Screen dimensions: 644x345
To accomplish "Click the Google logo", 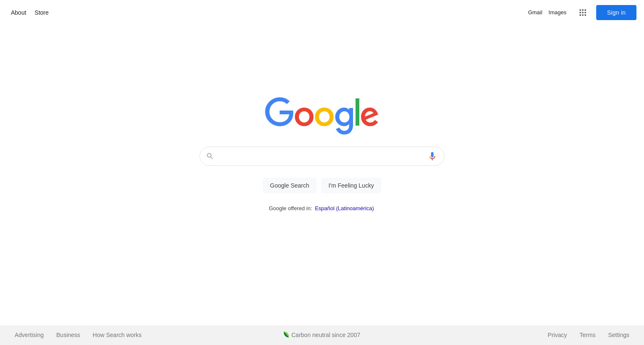I will tap(322, 116).
